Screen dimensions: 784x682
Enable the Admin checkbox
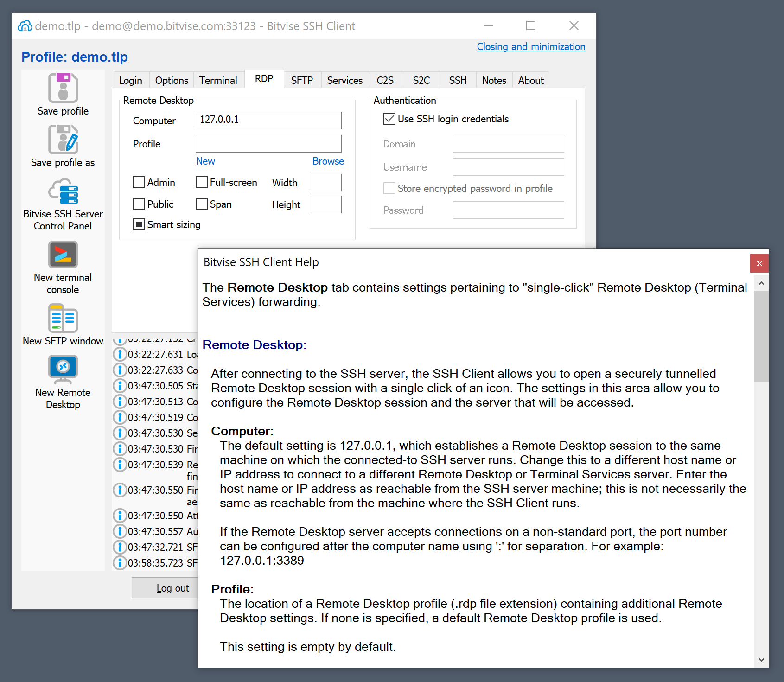pyautogui.click(x=139, y=182)
